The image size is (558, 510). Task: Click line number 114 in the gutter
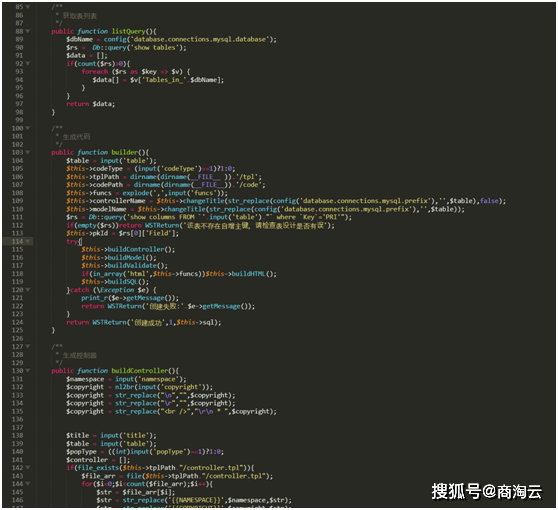click(x=17, y=241)
